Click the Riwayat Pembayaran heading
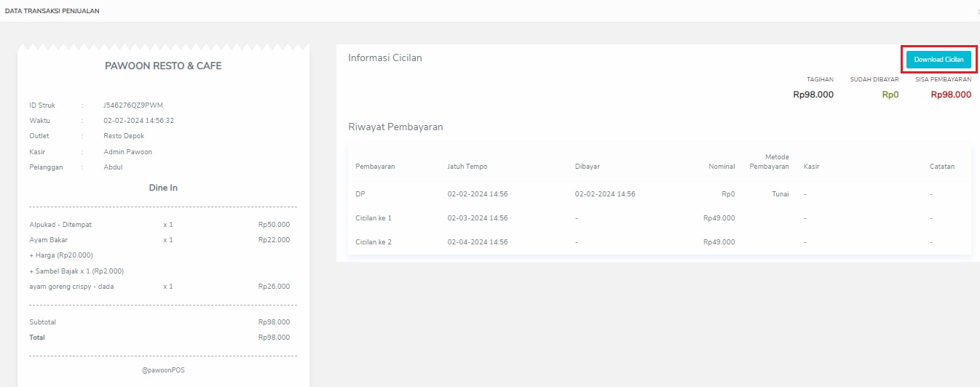This screenshot has width=980, height=387. coord(395,127)
